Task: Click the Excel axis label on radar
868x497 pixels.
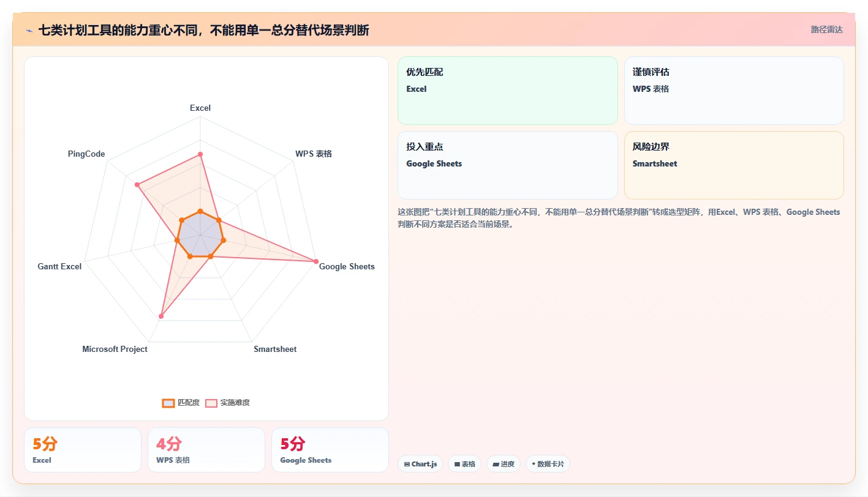Action: (200, 108)
